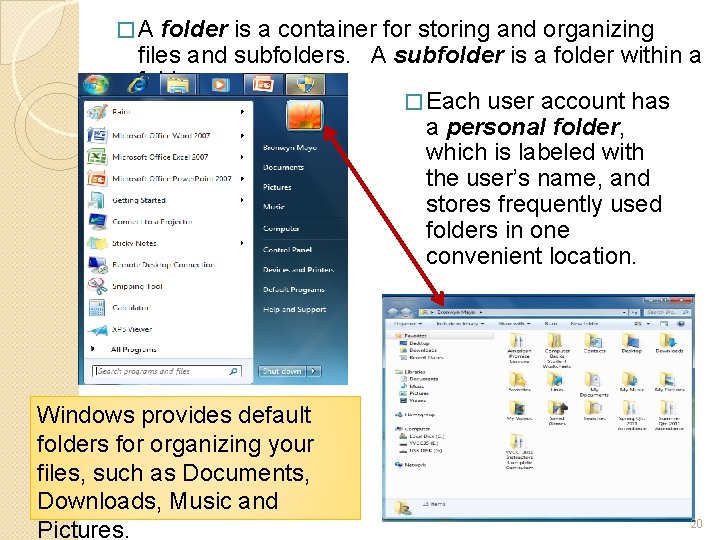The image size is (720, 540).
Task: Open the Downloads folder in the file list
Action: tap(669, 343)
